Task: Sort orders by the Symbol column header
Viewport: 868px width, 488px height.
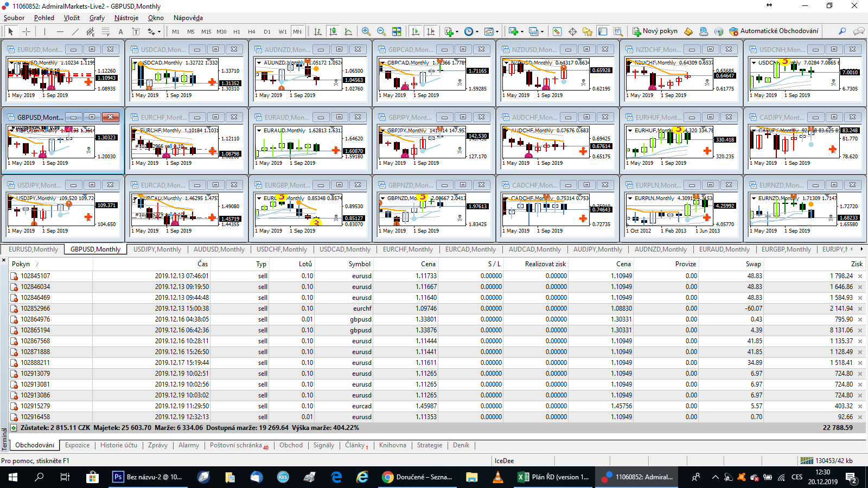Action: pos(359,264)
